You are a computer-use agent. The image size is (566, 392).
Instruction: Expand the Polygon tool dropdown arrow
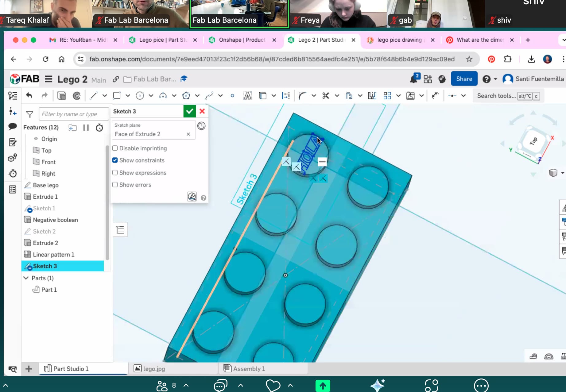tap(197, 96)
